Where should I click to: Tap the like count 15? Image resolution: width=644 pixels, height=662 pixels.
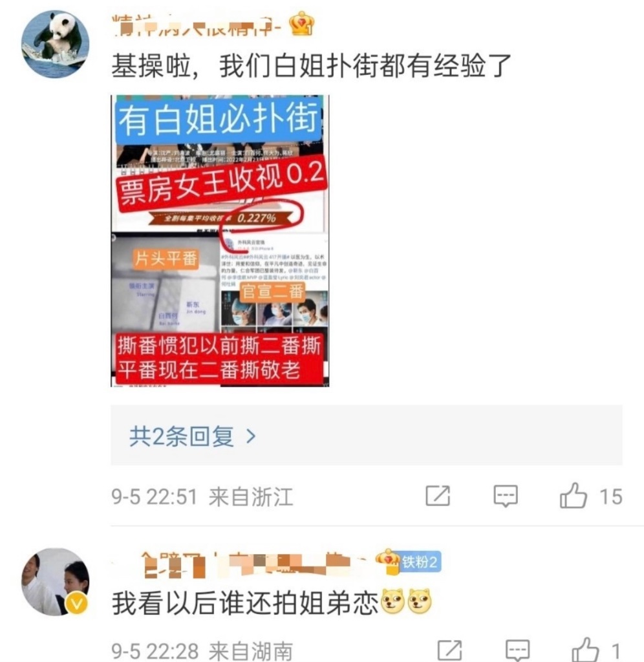(x=611, y=496)
